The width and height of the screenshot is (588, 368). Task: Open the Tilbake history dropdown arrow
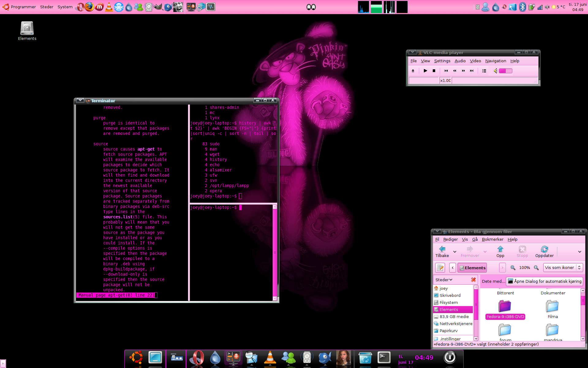click(455, 252)
